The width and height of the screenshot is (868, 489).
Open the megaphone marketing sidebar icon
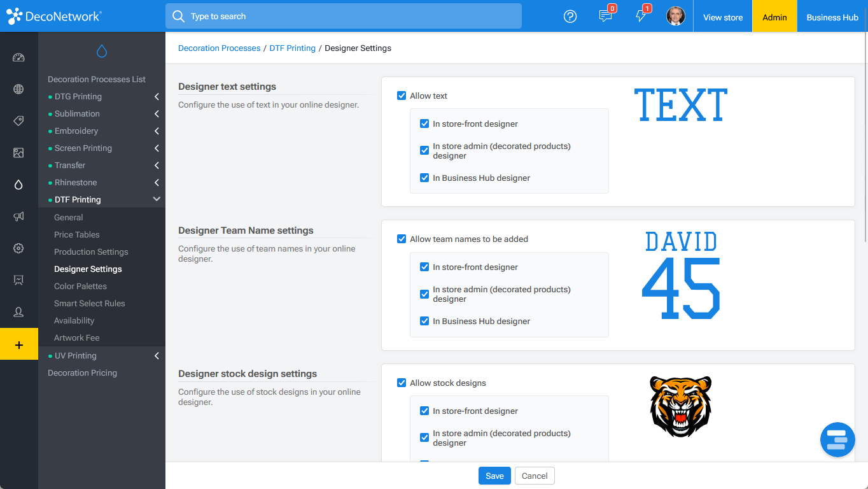18,216
